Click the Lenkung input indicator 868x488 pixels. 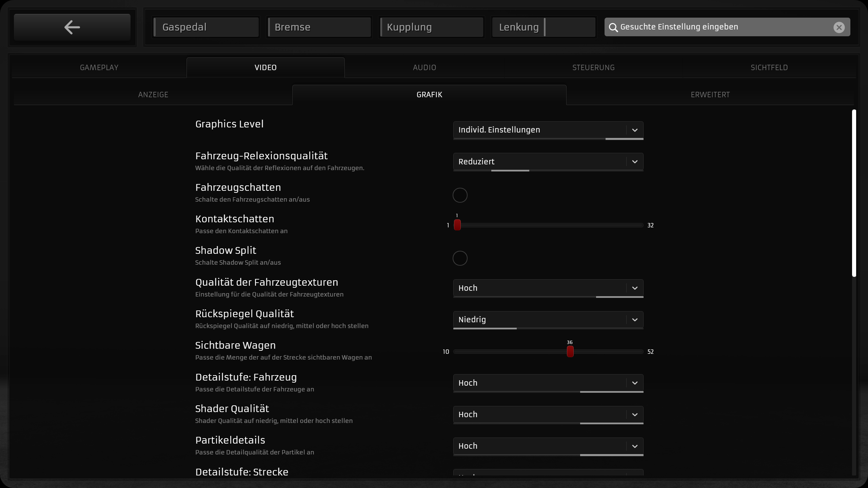pos(543,27)
